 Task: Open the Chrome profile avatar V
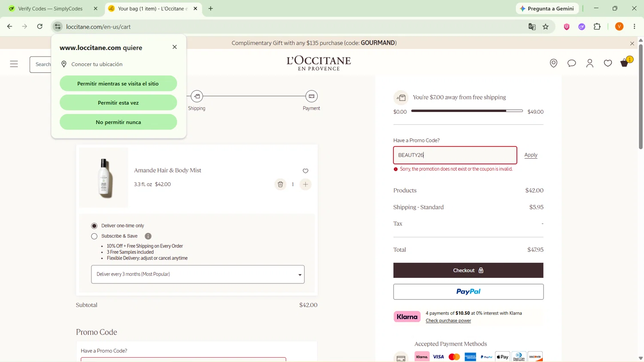(x=619, y=27)
